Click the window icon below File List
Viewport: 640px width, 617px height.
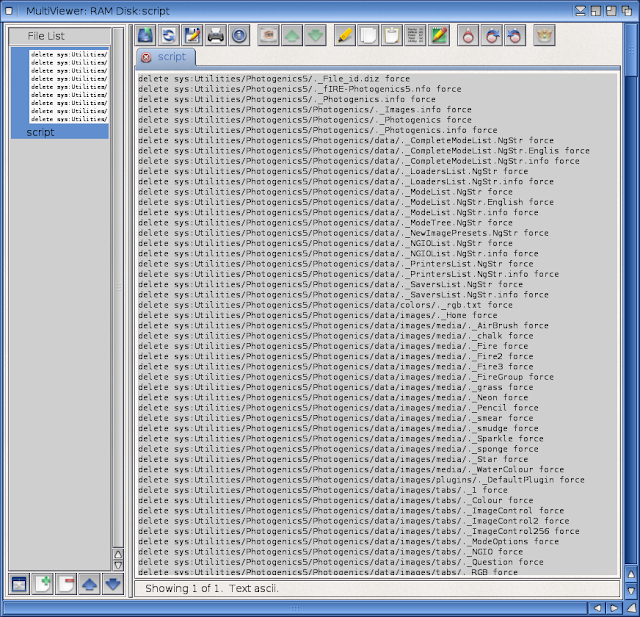pos(19,584)
